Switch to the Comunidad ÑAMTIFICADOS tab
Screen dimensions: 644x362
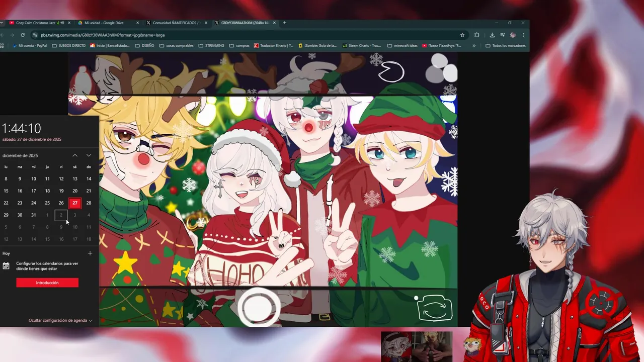[176, 23]
